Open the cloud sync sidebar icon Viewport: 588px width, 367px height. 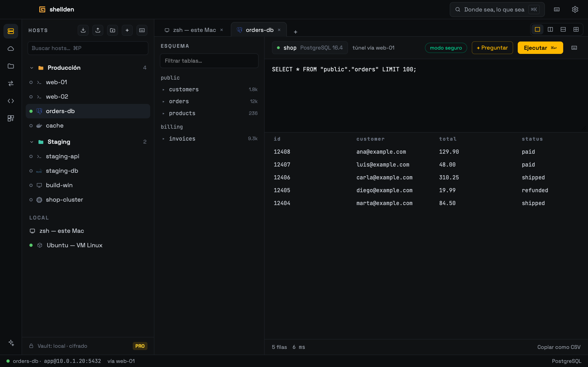click(x=11, y=49)
